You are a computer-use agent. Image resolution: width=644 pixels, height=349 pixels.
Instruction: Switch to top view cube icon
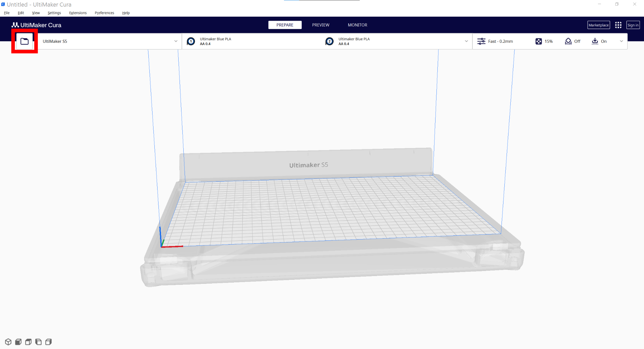click(28, 342)
